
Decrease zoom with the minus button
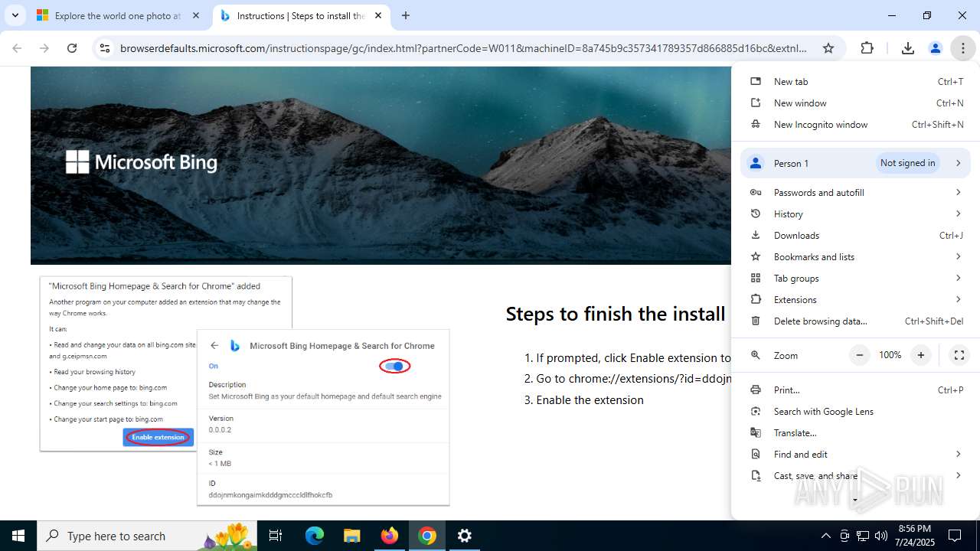tap(860, 355)
